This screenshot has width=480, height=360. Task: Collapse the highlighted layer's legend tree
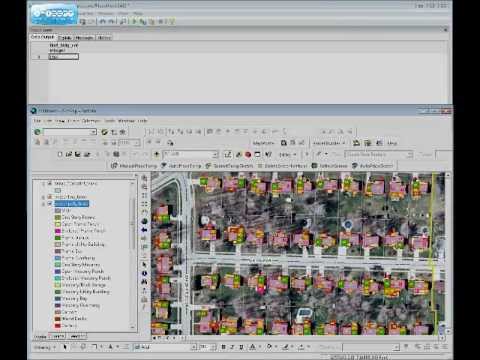click(43, 203)
